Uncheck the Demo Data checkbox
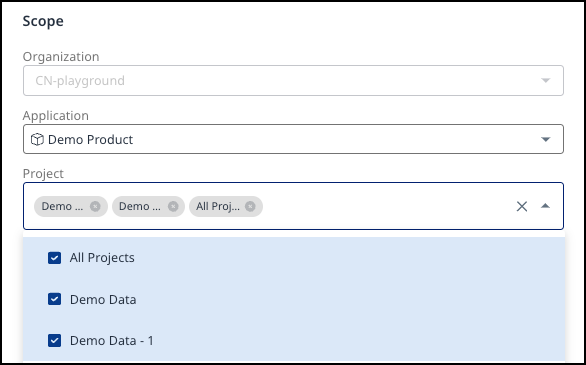Viewport: 586px width, 365px height. click(x=55, y=299)
